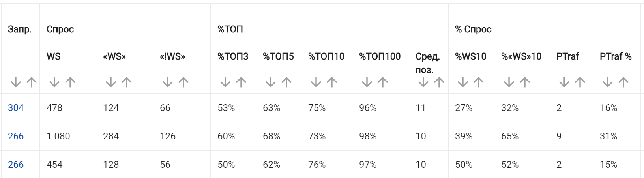
Task: Open the 266 link in third row
Action: point(16,165)
